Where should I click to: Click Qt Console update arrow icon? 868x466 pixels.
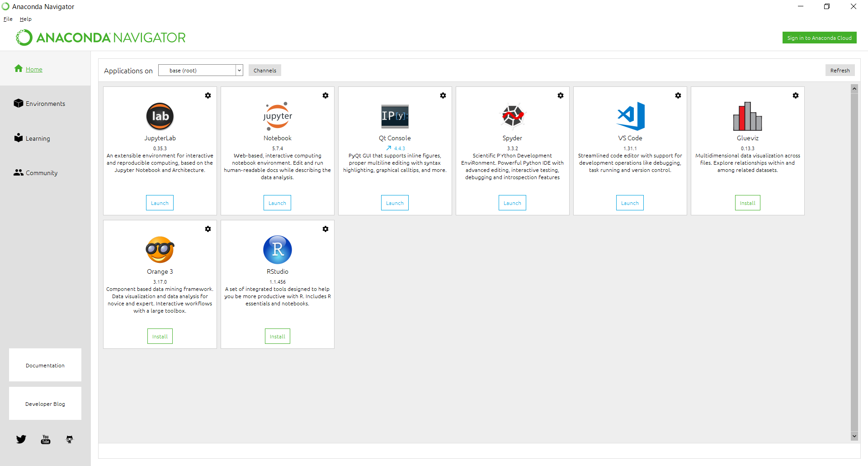click(x=389, y=148)
